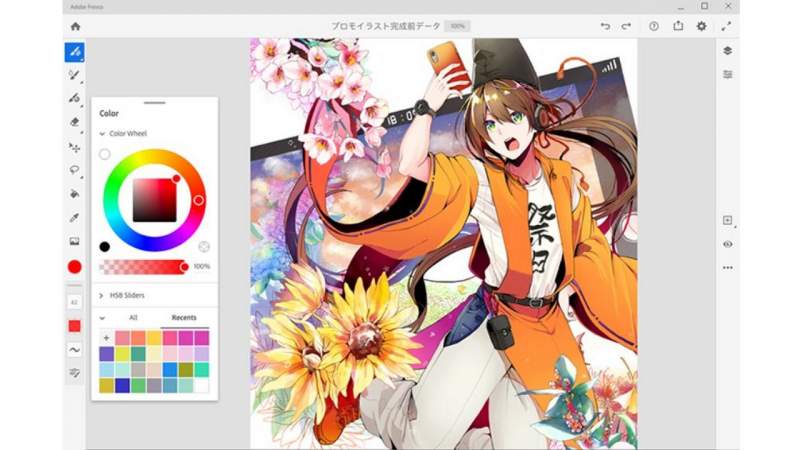
Task: Click the document title in the header
Action: tap(386, 26)
